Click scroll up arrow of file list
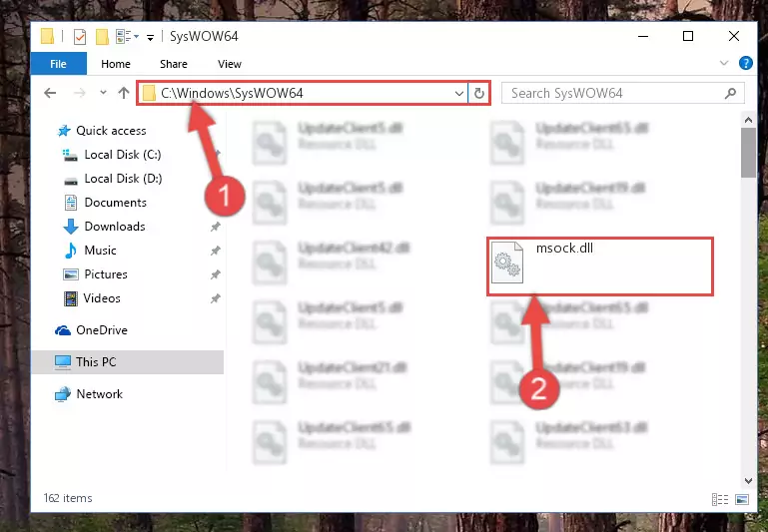768x532 pixels. pos(748,120)
